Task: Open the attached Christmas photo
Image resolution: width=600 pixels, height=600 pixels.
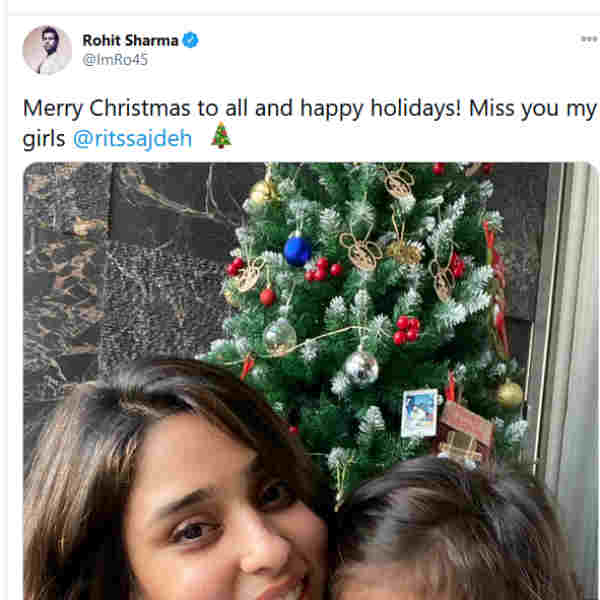Action: pyautogui.click(x=311, y=381)
